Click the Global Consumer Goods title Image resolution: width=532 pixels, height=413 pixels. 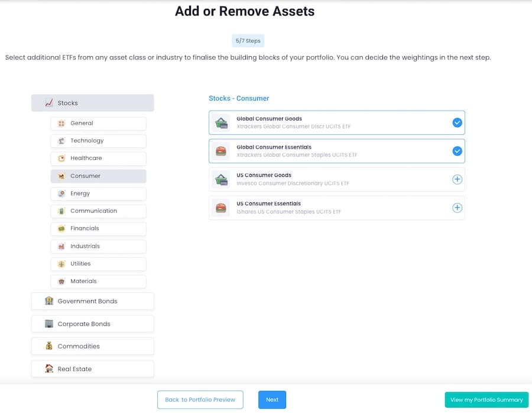click(x=269, y=119)
